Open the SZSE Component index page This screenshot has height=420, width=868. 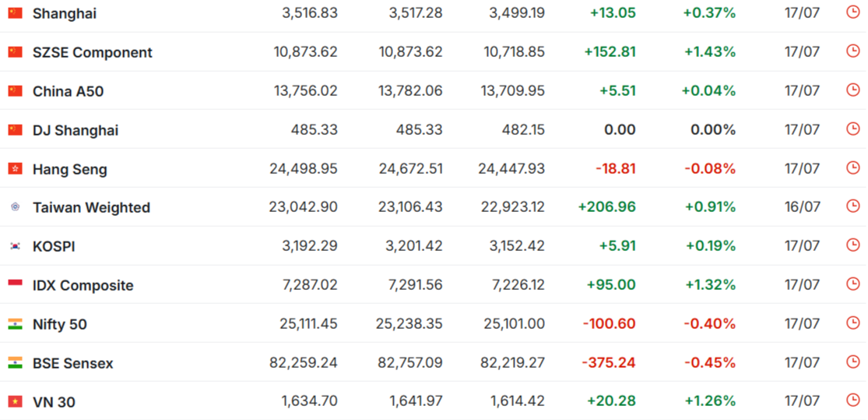[93, 53]
